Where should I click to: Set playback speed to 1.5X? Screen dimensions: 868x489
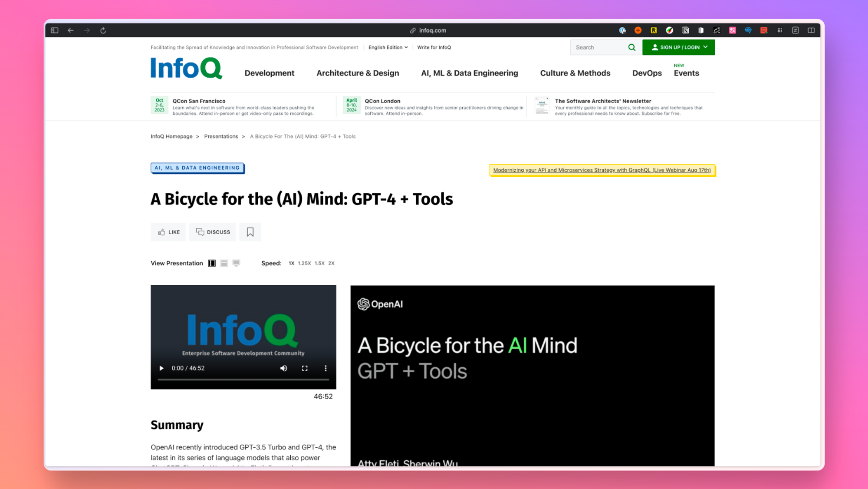pyautogui.click(x=319, y=263)
